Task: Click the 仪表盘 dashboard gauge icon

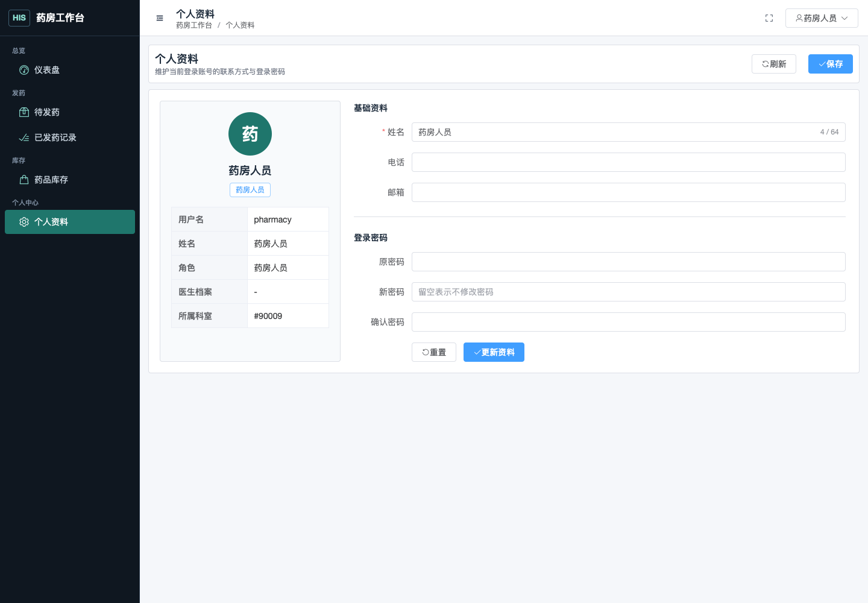Action: coord(24,70)
